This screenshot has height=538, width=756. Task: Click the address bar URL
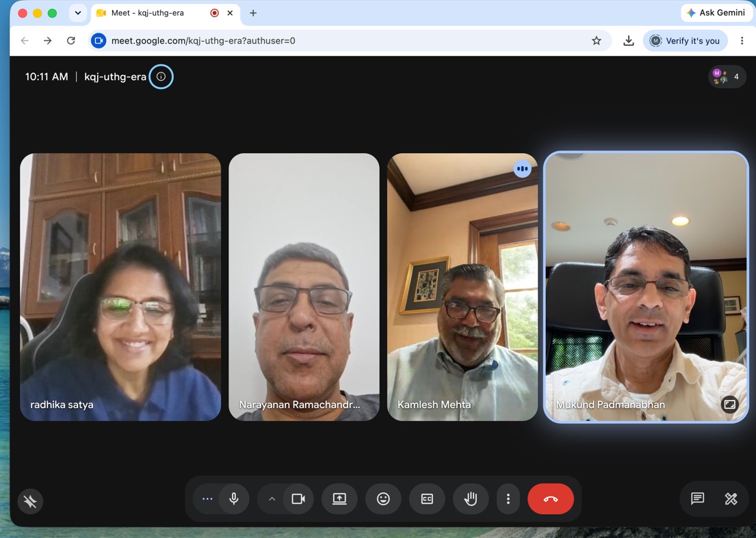click(203, 41)
